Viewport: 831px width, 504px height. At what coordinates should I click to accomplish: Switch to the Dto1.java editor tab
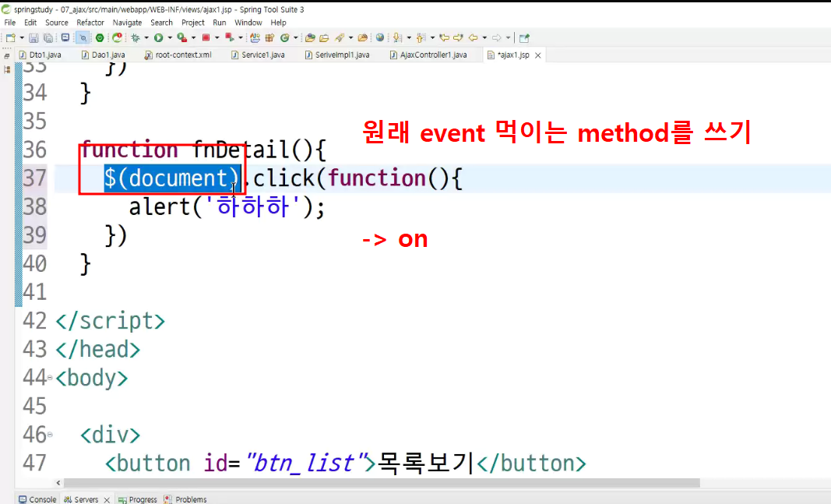point(40,55)
